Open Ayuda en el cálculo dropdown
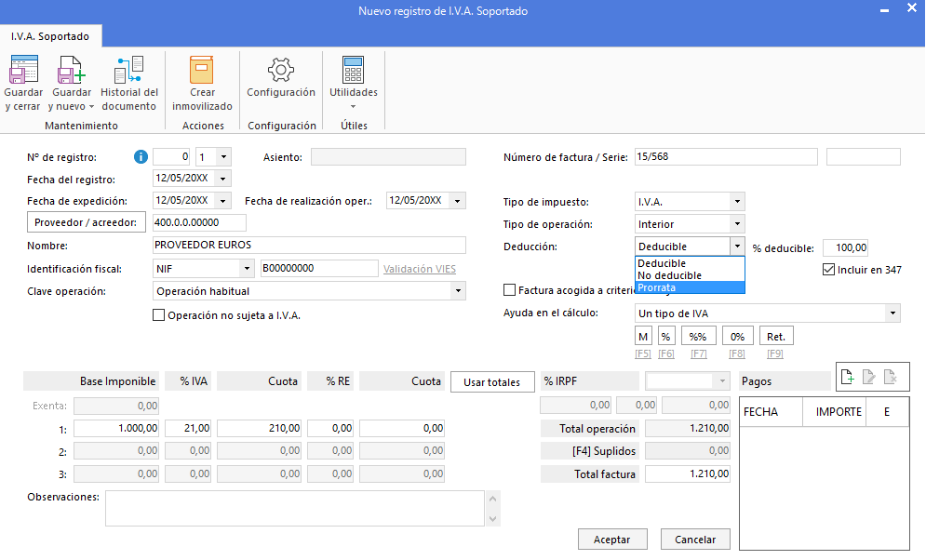The width and height of the screenshot is (926, 560). (892, 313)
